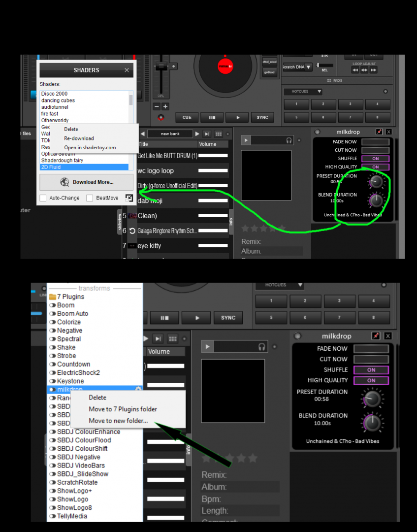
Task: Choose Delete in the shader context menu
Action: (71, 129)
